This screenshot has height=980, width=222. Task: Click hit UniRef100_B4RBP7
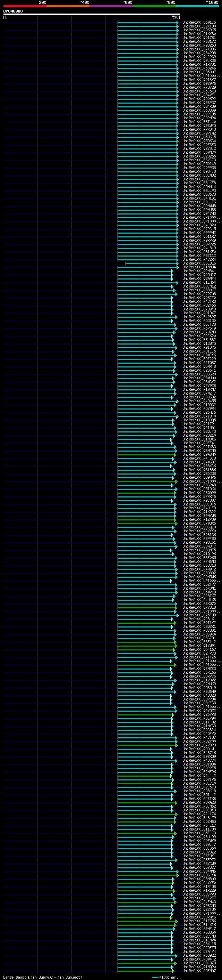pyautogui.click(x=199, y=317)
